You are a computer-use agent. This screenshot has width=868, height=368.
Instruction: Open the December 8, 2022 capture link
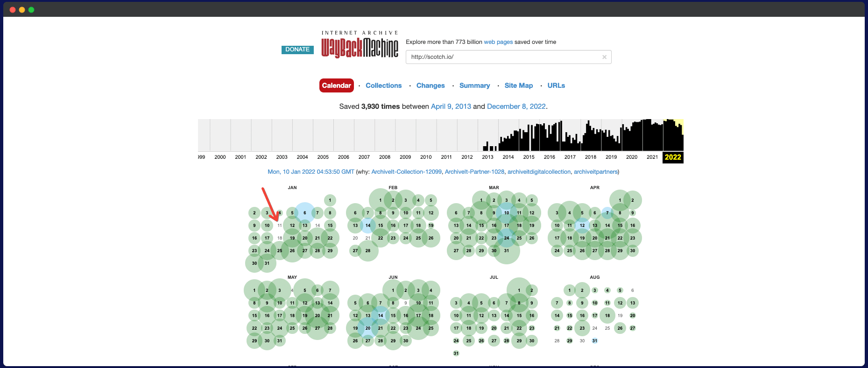tap(516, 106)
